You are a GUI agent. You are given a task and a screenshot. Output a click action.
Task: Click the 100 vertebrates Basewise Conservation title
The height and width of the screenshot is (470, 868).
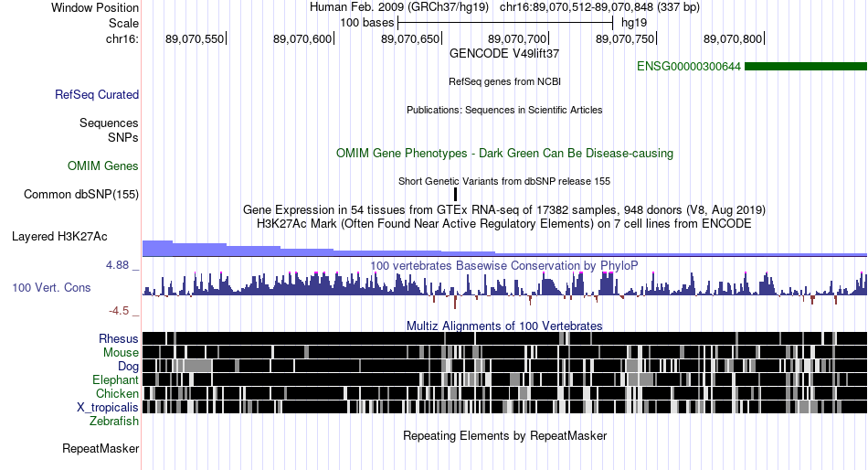pyautogui.click(x=504, y=265)
